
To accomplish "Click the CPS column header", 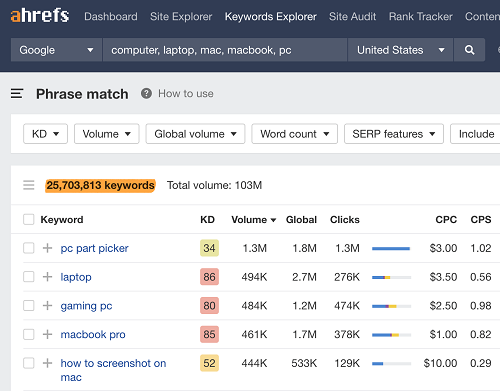I will point(481,220).
